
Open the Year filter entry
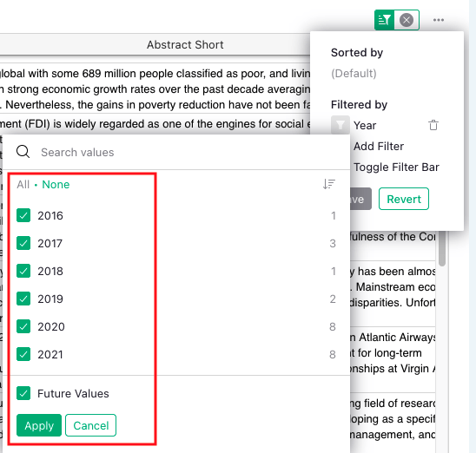[x=365, y=125]
